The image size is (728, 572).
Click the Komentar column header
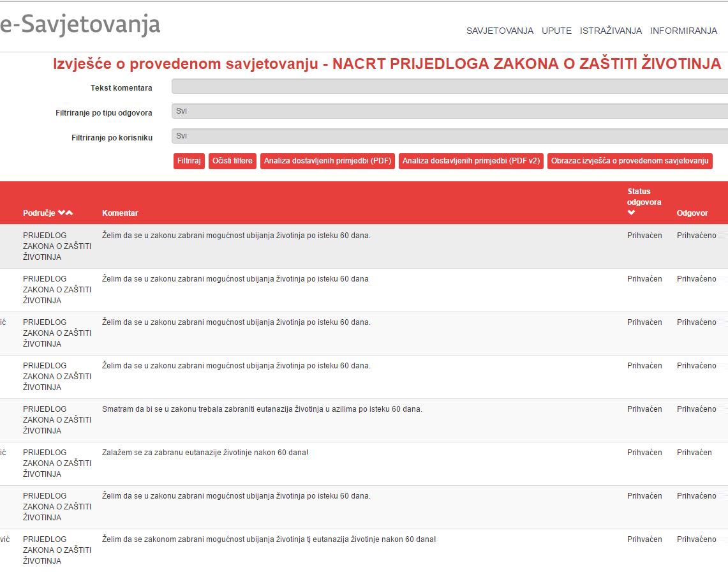click(x=120, y=213)
